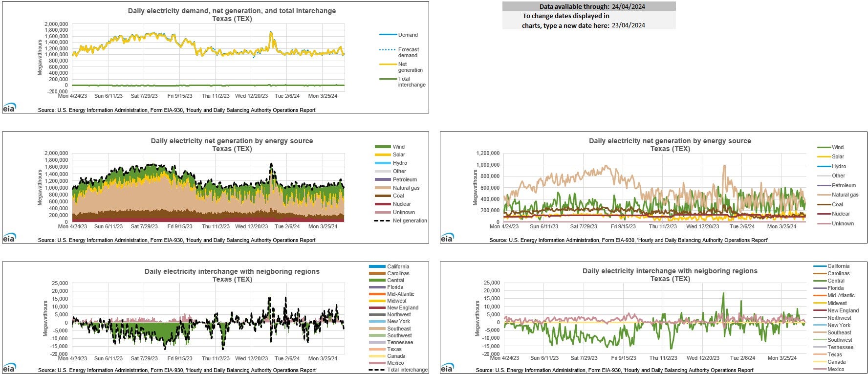Click Coal legend entry in the stacked generation chart
The image size is (868, 374).
[x=390, y=196]
